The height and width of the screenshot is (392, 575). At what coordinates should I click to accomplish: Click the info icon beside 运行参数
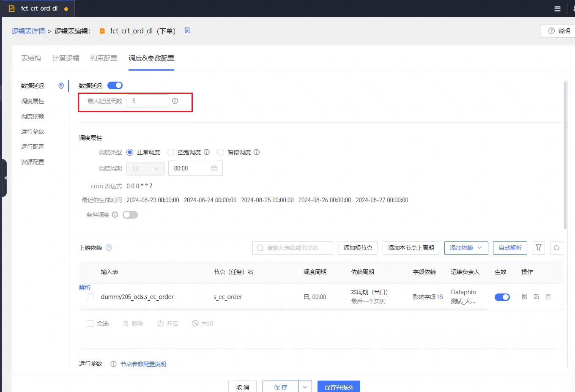pyautogui.click(x=113, y=364)
